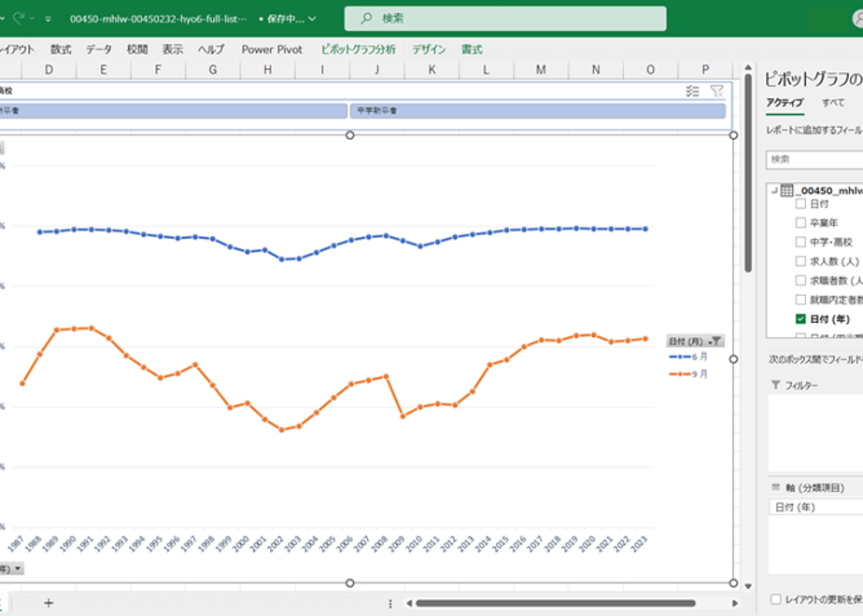Click the vertical scrollbar up arrow
This screenshot has height=616, width=863.
pyautogui.click(x=748, y=67)
